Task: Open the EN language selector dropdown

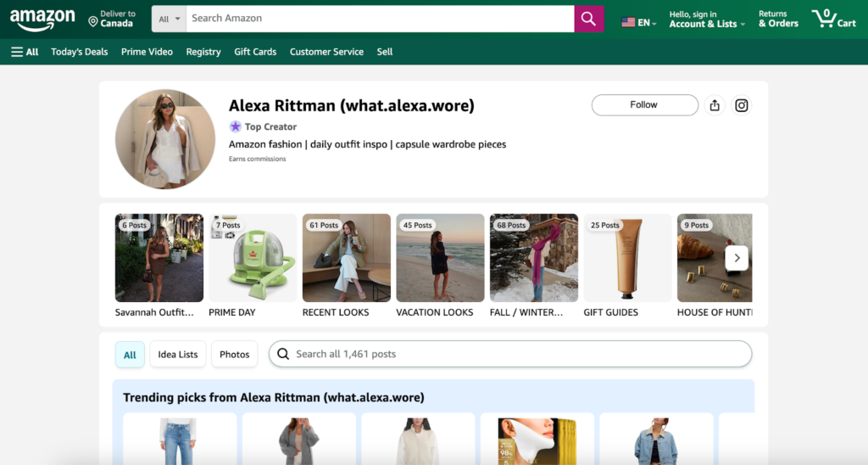Action: click(x=639, y=23)
